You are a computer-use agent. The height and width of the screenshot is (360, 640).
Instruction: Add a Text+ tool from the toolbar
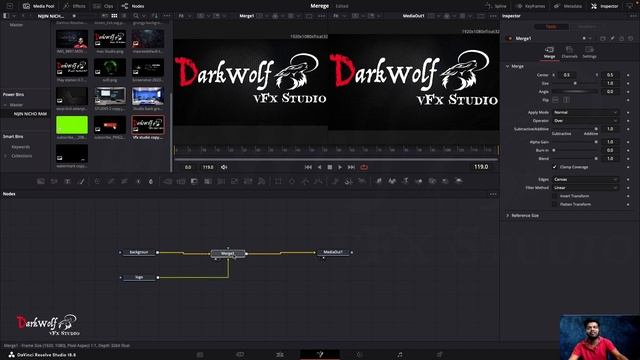pyautogui.click(x=68, y=181)
